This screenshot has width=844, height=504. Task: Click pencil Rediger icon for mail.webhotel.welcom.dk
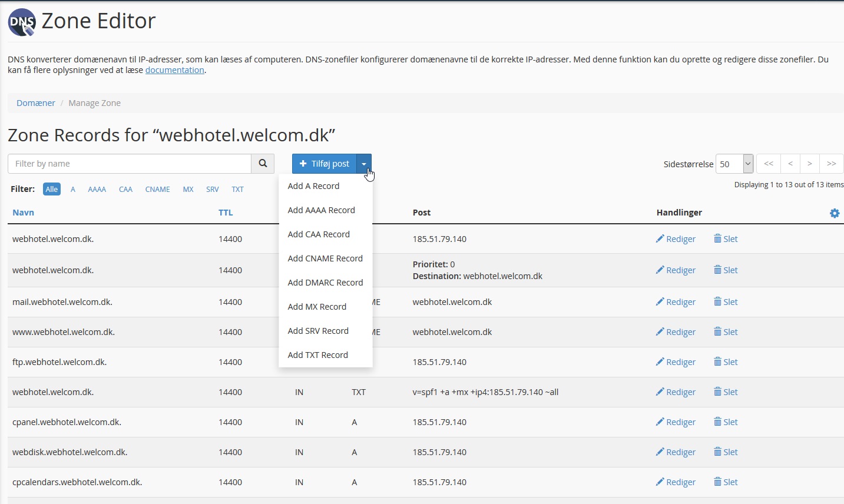coord(660,302)
